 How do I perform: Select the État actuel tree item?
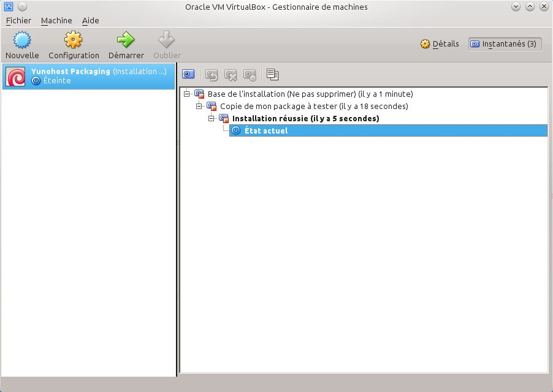[x=265, y=130]
